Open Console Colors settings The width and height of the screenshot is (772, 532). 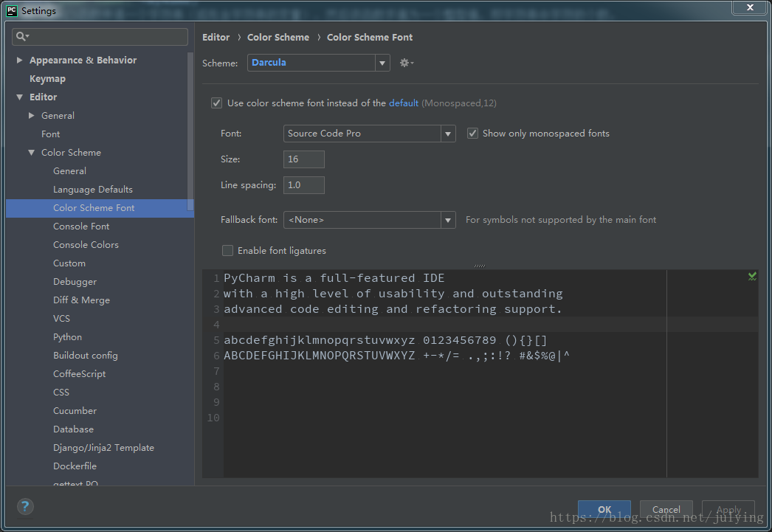point(86,244)
